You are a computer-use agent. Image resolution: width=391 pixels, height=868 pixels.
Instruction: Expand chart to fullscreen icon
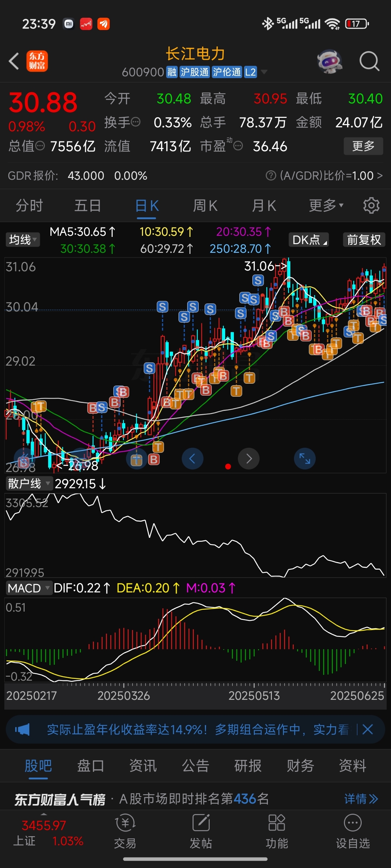click(305, 459)
